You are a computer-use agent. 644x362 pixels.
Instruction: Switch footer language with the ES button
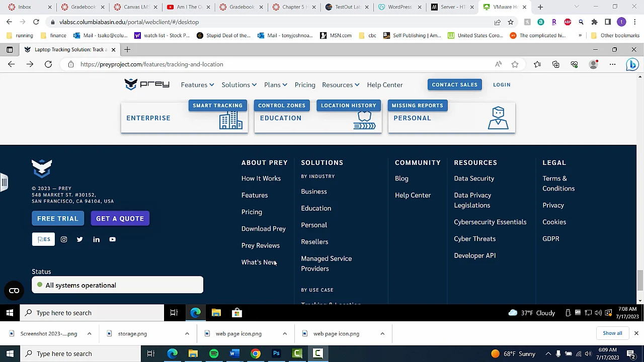pos(44,239)
